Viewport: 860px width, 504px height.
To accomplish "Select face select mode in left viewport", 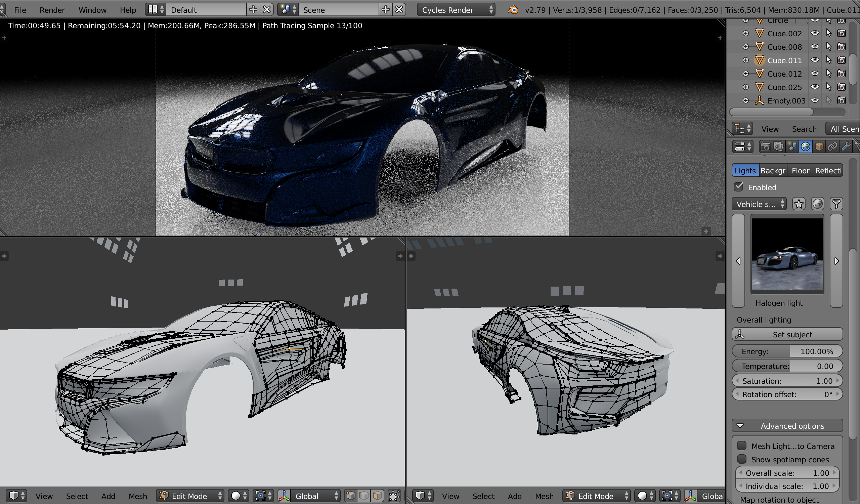I will pyautogui.click(x=377, y=496).
